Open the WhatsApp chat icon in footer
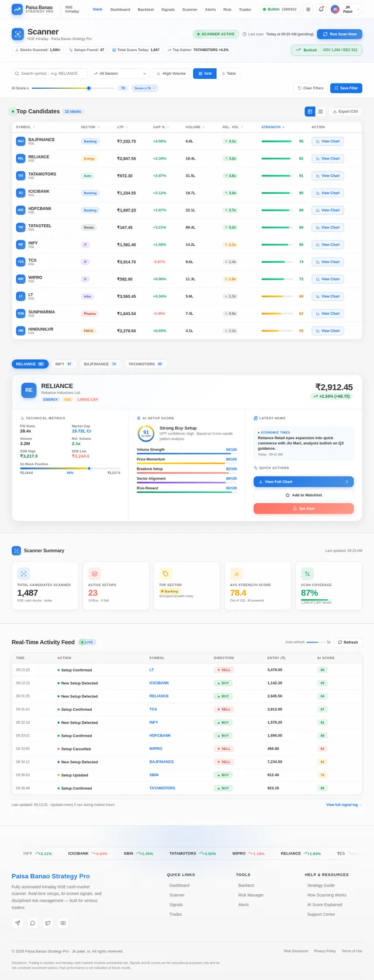 point(33,923)
